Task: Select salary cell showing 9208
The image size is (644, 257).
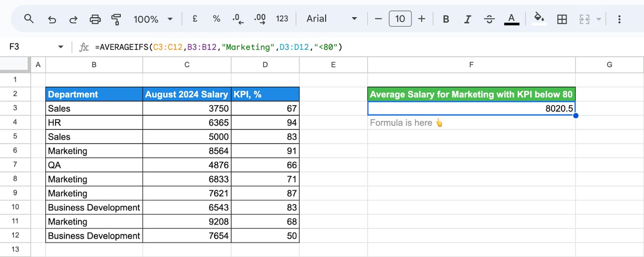Action: coord(187,221)
